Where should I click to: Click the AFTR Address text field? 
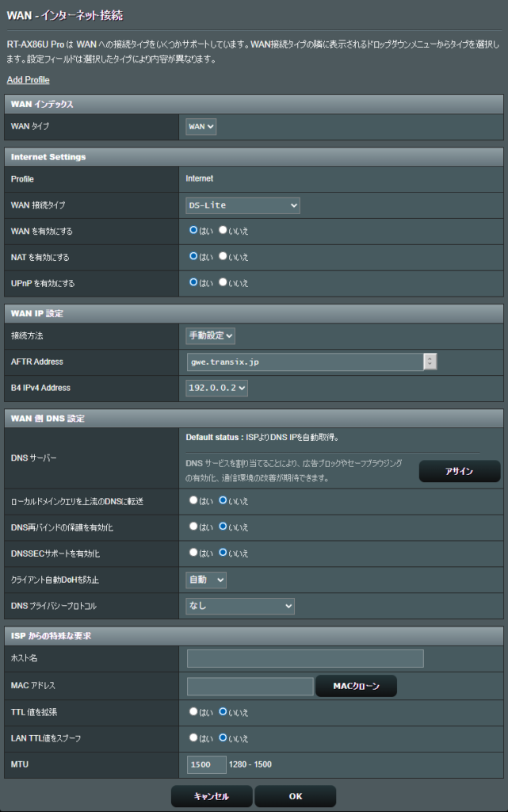(304, 362)
